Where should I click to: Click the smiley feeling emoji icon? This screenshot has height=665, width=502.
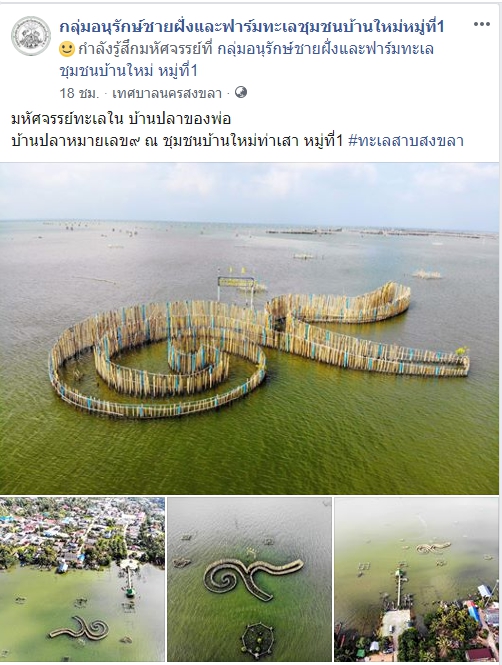(67, 49)
